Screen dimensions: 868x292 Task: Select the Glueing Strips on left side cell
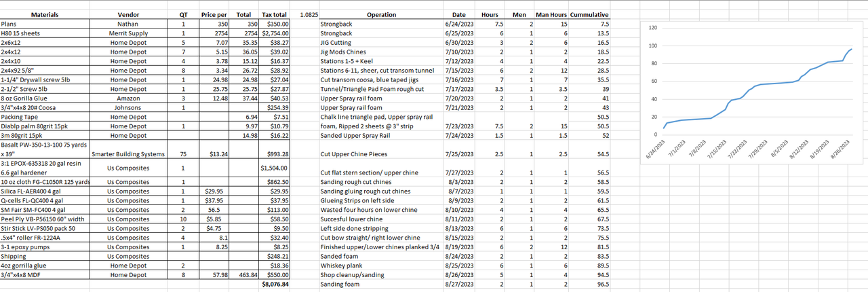pos(382,201)
